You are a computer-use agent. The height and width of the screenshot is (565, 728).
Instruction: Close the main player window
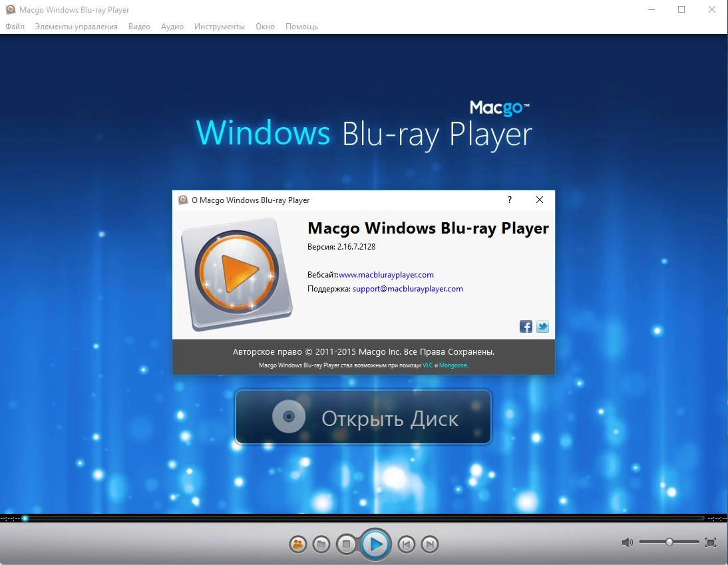[x=711, y=9]
